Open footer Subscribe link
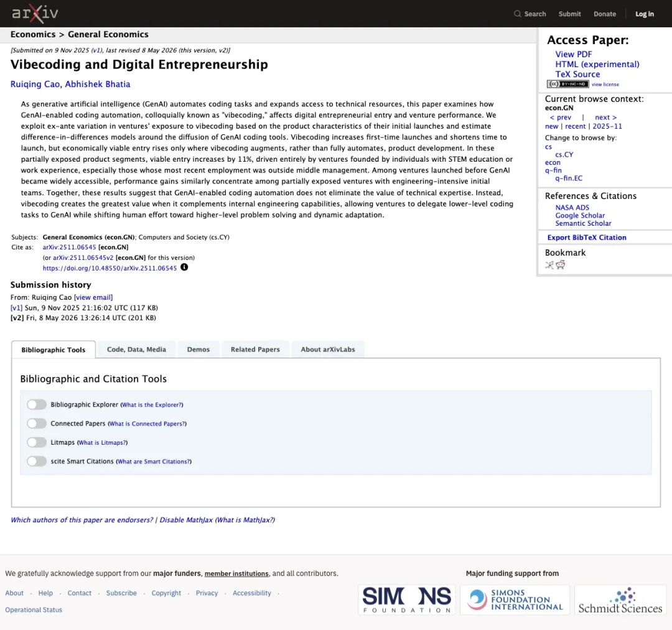The height and width of the screenshot is (630, 672). coord(121,593)
